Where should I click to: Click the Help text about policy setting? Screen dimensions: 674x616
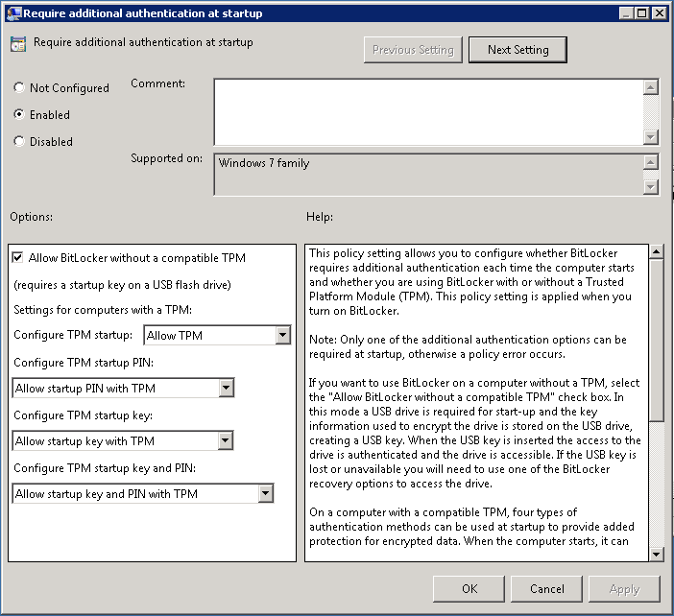click(471, 282)
